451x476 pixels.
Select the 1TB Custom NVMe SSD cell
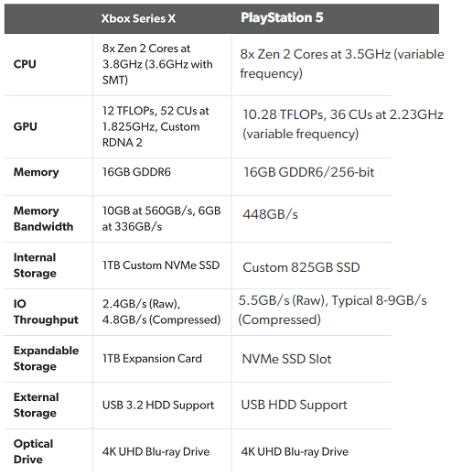coord(161,265)
